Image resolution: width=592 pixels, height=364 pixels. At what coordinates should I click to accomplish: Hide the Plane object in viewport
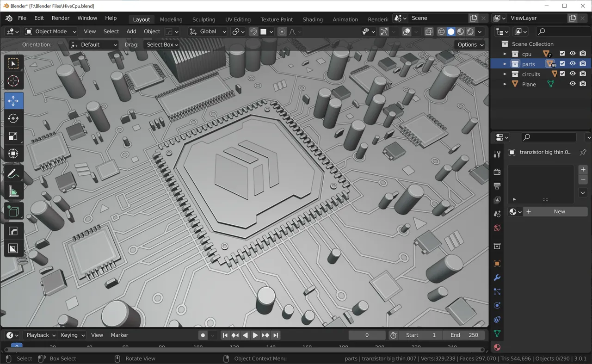click(x=573, y=84)
